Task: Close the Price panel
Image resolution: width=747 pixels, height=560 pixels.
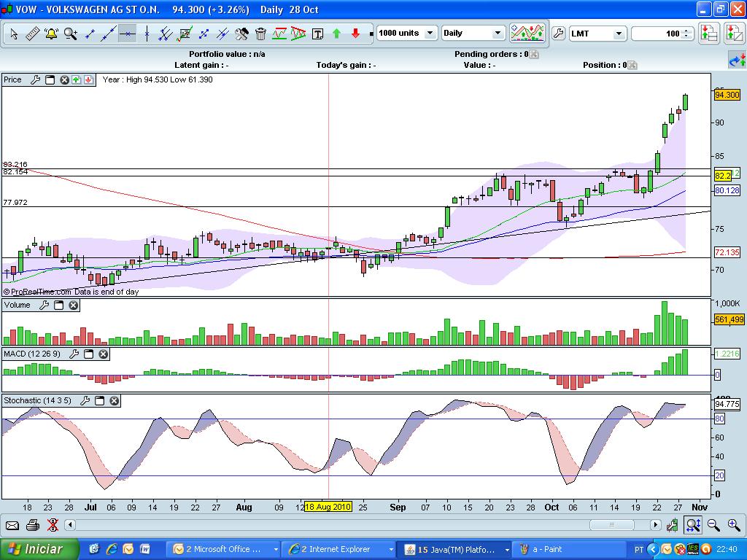Action: 64,80
